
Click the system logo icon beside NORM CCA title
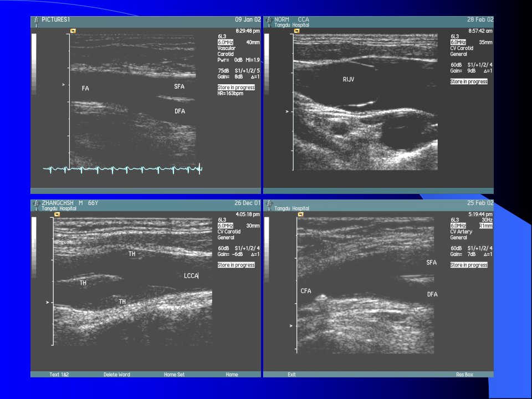[269, 21]
